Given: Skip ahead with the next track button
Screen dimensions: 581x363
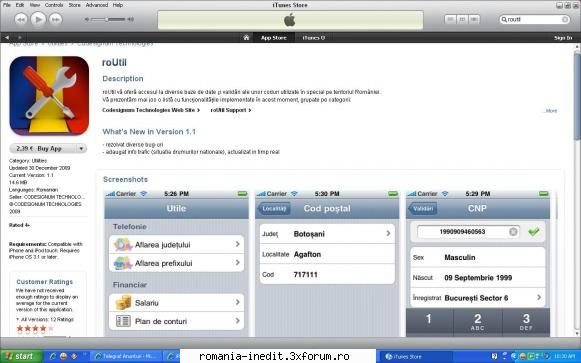Looking at the screenshot, I should [56, 19].
